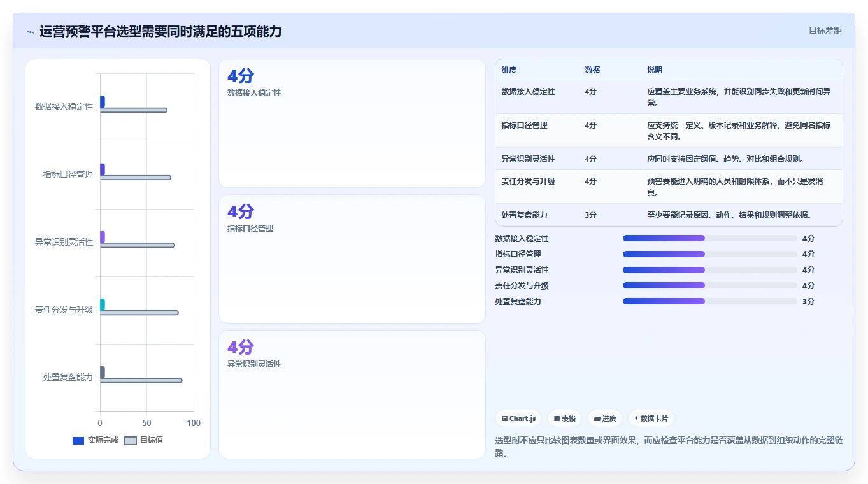Click the 异常识别灵活性 caption on the third card
Screen dimensions: 868x484
coord(254,364)
